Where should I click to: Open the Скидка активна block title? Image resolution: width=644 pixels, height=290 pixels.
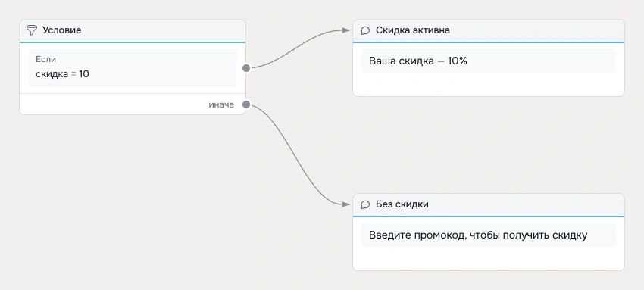click(412, 30)
